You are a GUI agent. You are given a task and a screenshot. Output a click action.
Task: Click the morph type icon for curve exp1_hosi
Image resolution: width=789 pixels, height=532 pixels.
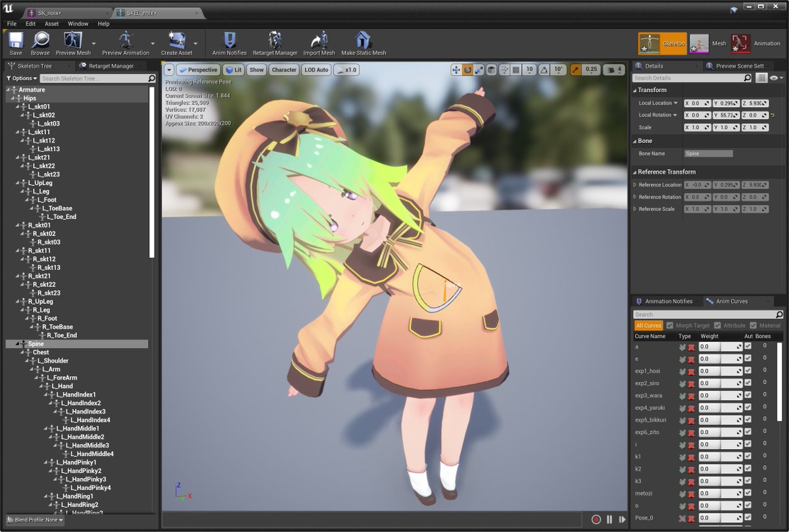683,371
